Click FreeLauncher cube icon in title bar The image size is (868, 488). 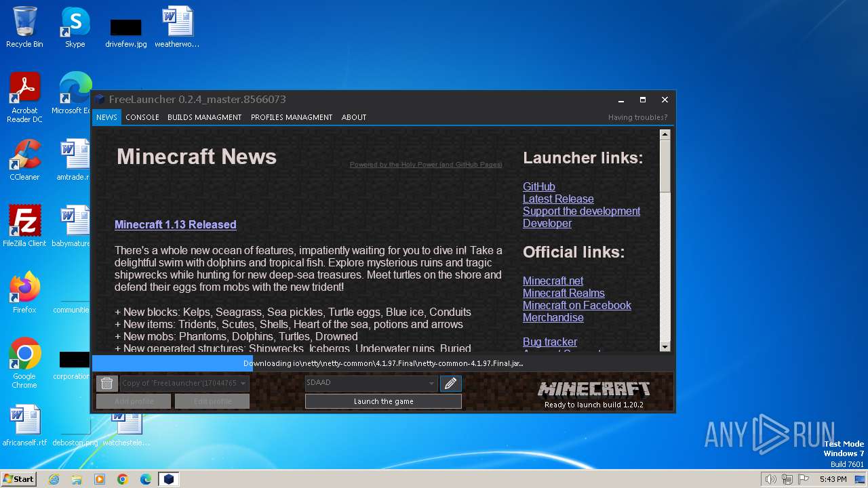coord(100,100)
